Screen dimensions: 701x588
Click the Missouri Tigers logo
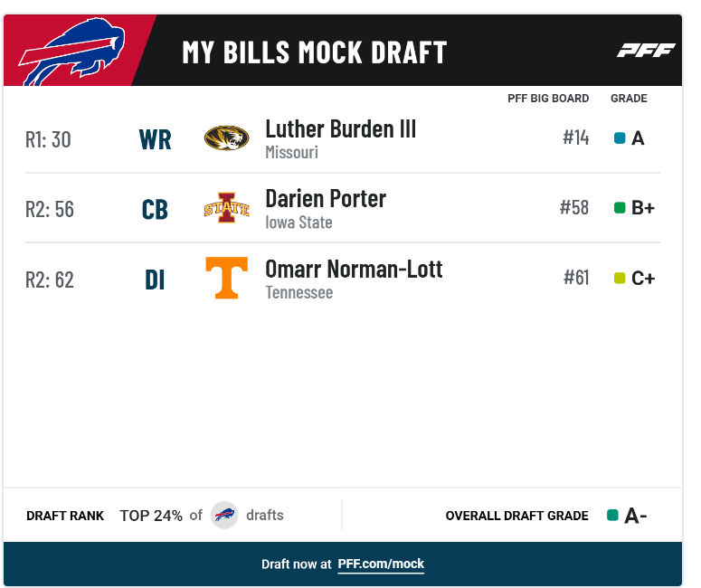click(227, 138)
